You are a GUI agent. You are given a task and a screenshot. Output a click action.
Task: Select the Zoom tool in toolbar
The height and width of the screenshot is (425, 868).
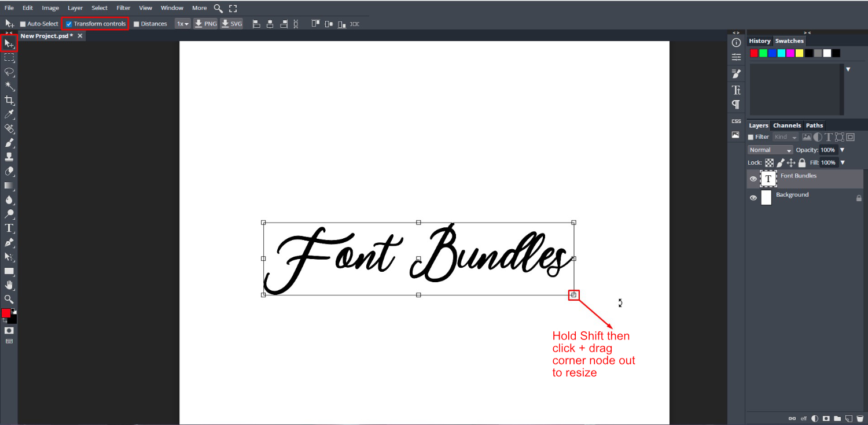(x=9, y=299)
